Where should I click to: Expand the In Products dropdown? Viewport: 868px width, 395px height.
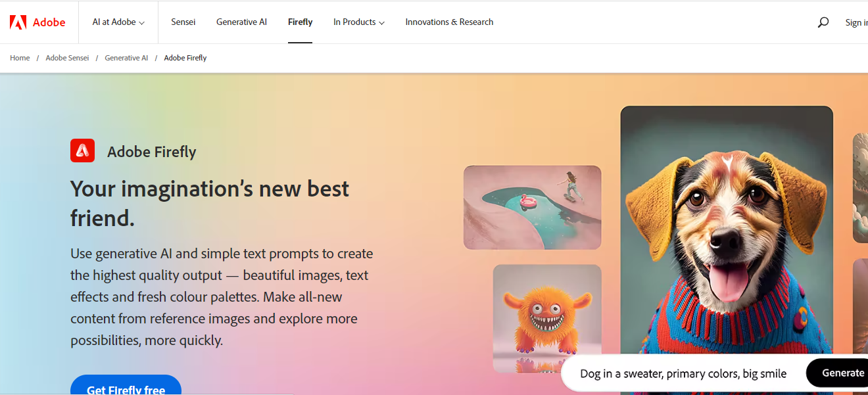pos(359,22)
